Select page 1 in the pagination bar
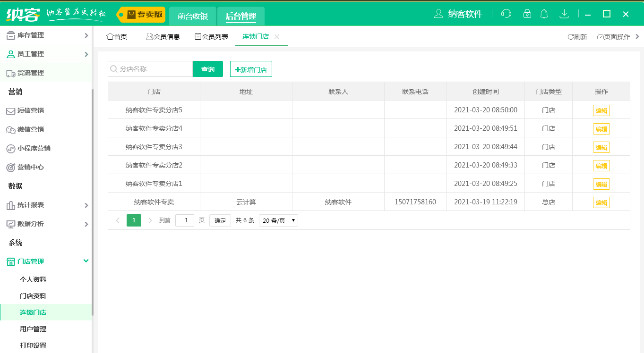The height and width of the screenshot is (353, 644). pyautogui.click(x=134, y=220)
